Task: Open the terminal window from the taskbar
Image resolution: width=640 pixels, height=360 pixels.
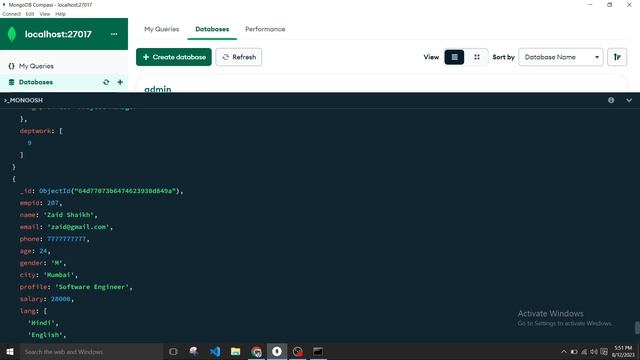Action: [x=318, y=351]
